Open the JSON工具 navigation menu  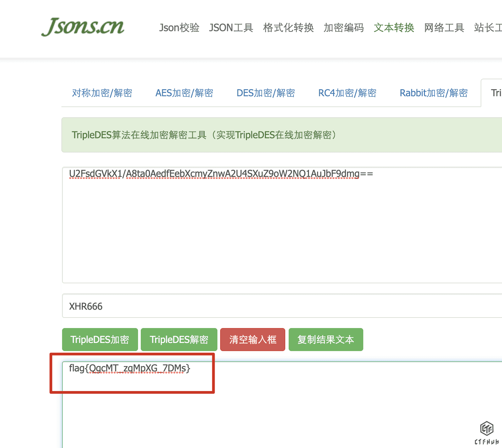tap(231, 27)
